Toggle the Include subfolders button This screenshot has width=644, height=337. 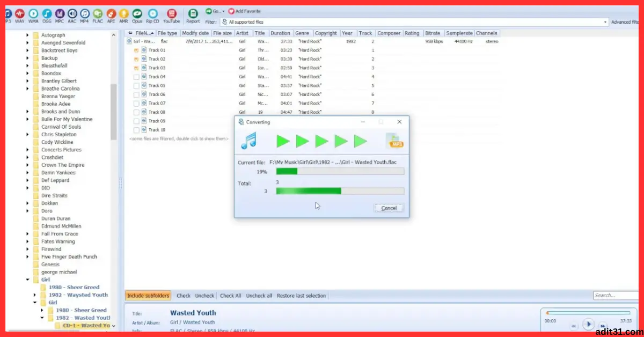click(149, 296)
